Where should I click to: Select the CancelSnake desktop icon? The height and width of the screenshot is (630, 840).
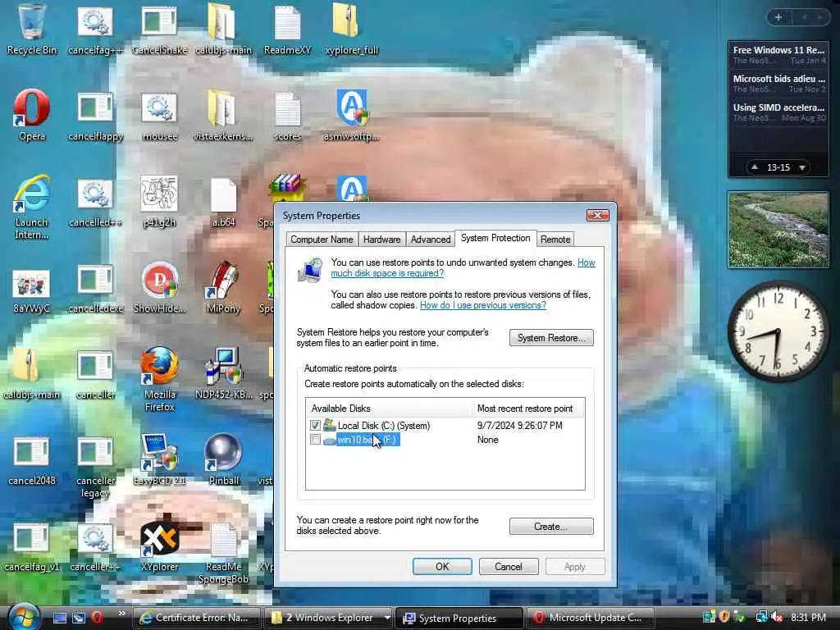pos(160,30)
